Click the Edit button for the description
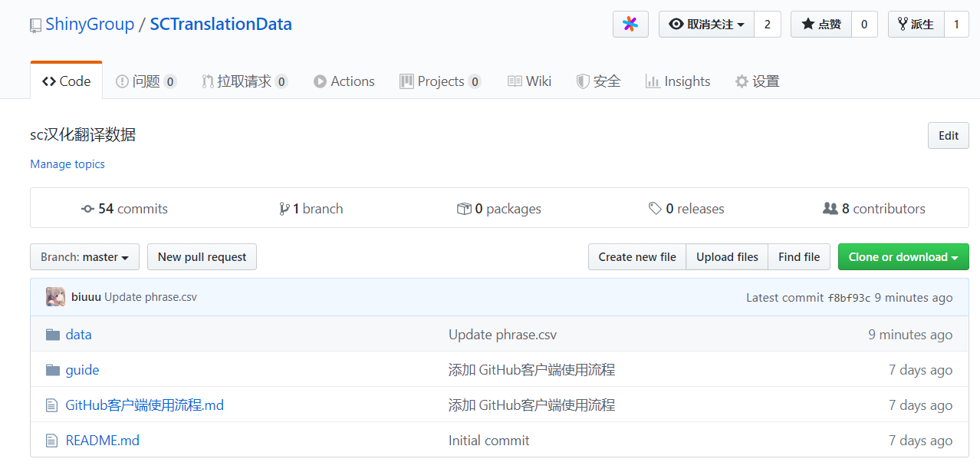The width and height of the screenshot is (980, 469). [948, 135]
